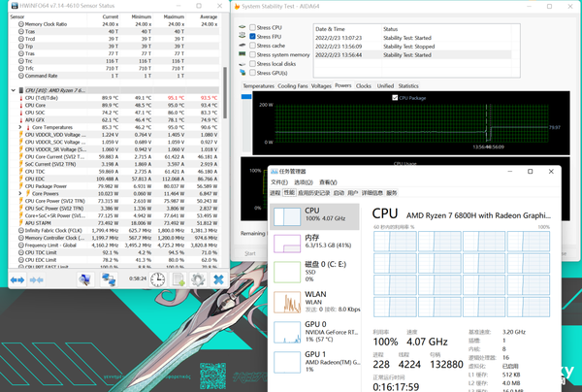Enable the Stress GPU(s) checkbox
582x392 pixels.
tap(252, 73)
